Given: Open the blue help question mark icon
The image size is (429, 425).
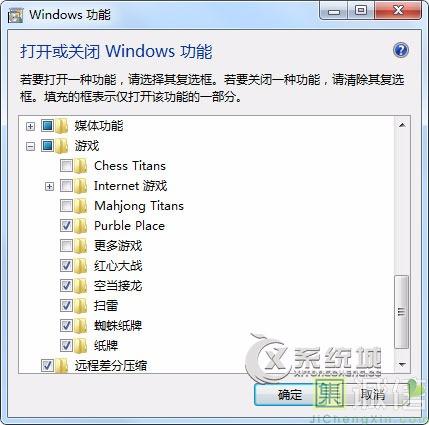Looking at the screenshot, I should tap(401, 50).
